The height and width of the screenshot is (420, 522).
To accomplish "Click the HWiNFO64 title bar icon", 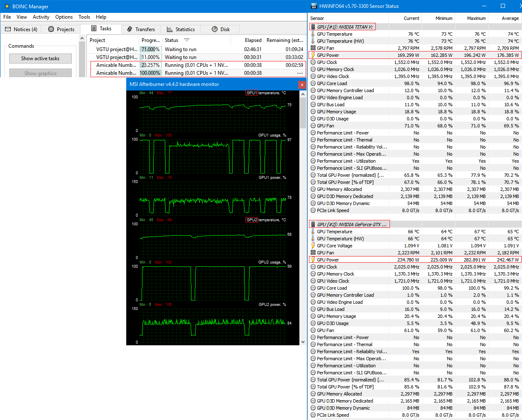I will click(x=314, y=6).
